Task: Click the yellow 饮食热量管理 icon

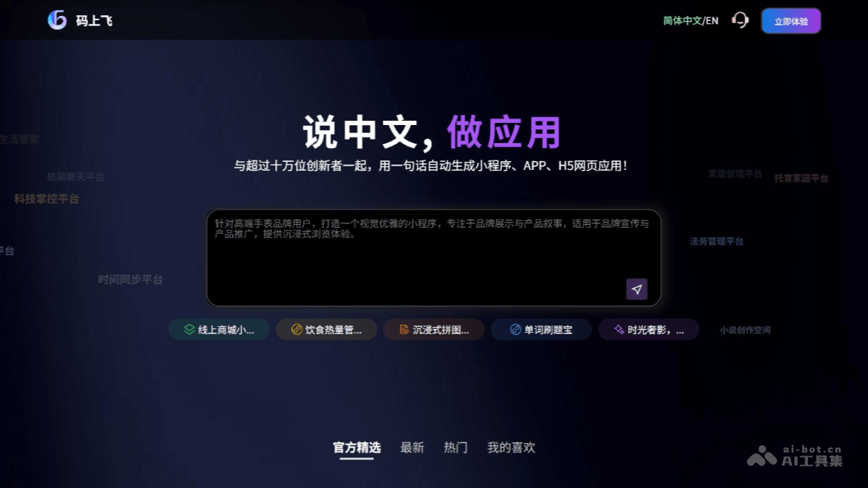Action: click(295, 330)
